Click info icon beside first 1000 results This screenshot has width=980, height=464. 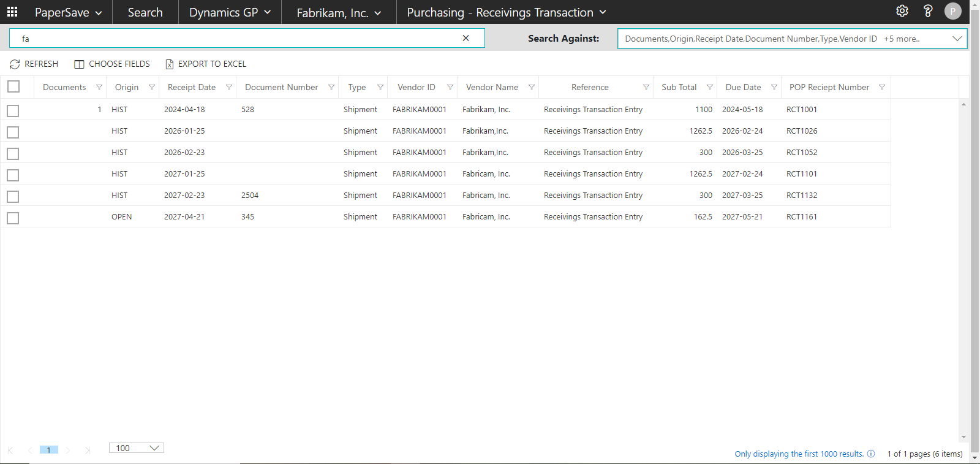pyautogui.click(x=871, y=454)
